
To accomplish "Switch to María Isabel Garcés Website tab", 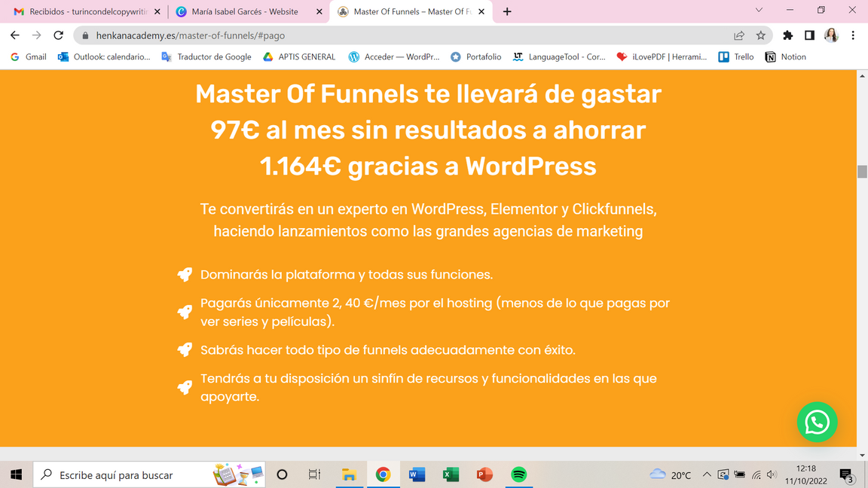I will click(243, 11).
